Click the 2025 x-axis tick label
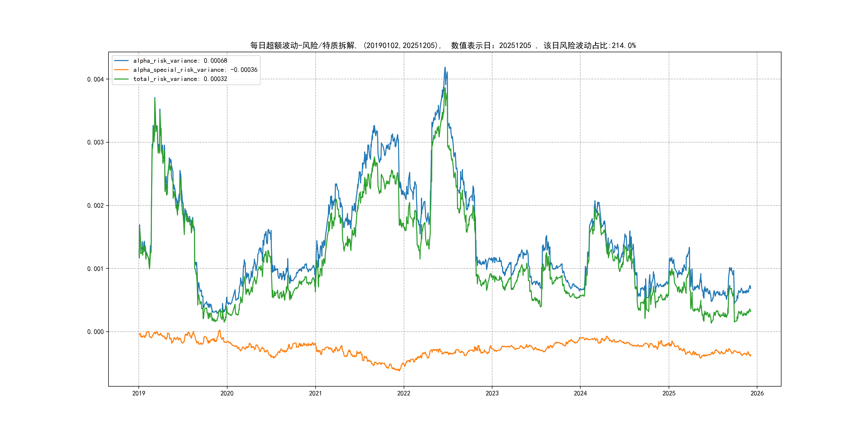The height and width of the screenshot is (434, 868). [669, 393]
